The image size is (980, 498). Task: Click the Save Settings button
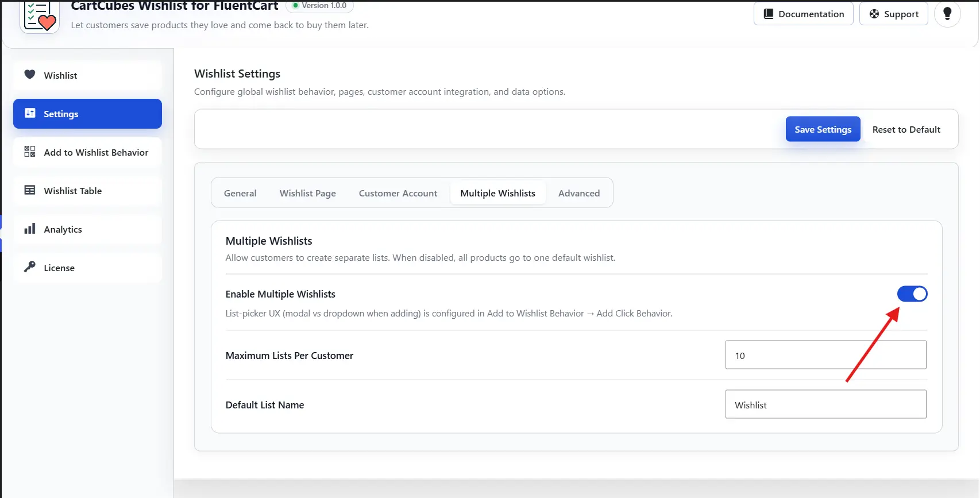(x=823, y=129)
